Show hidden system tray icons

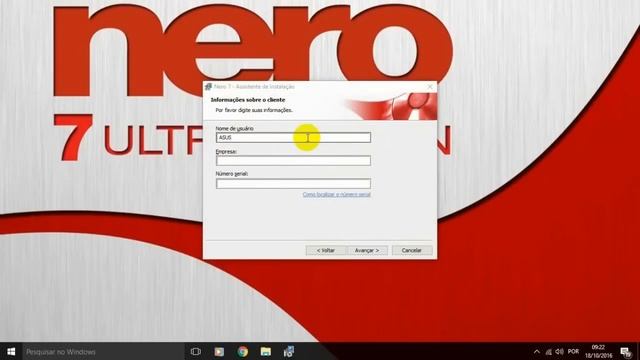pos(537,351)
